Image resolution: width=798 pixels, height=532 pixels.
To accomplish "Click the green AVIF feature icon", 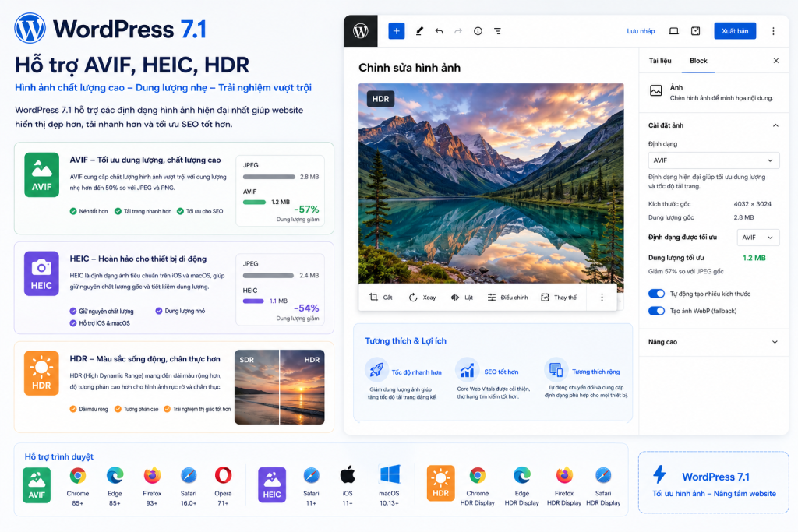I will pyautogui.click(x=42, y=174).
